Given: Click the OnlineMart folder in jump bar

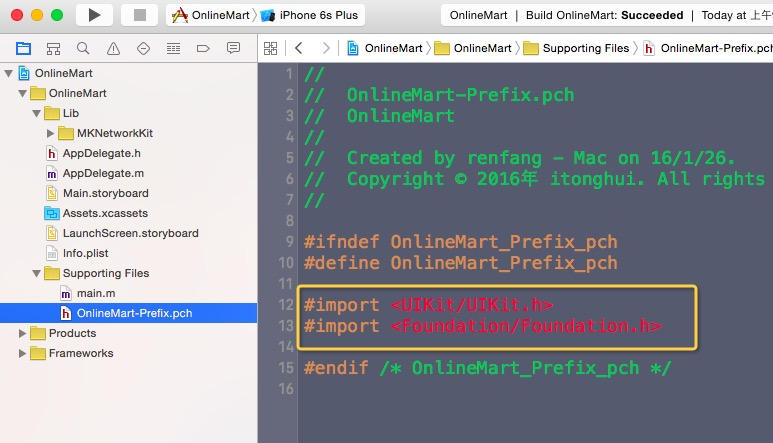Looking at the screenshot, I should 473,48.
